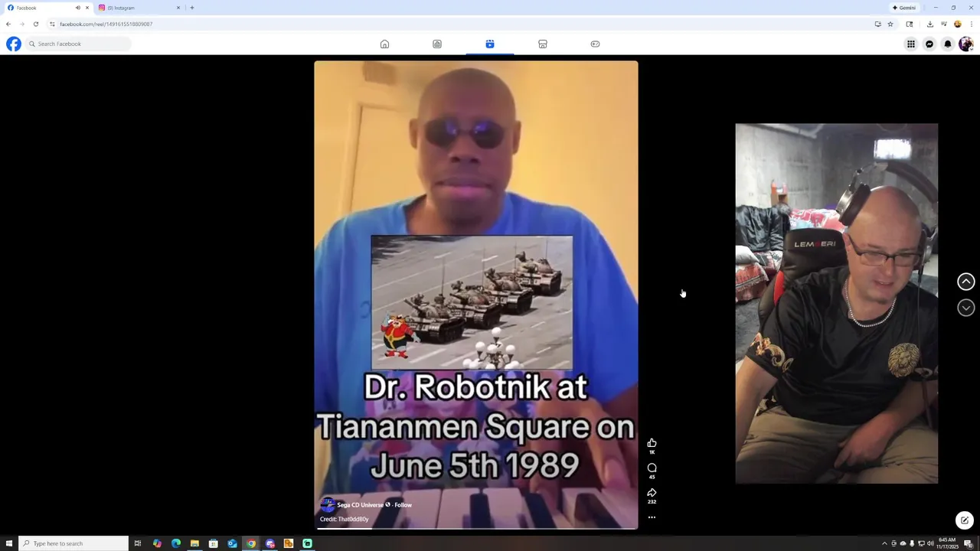Open Chrome media controls icon
This screenshot has height=551, width=980.
943,24
